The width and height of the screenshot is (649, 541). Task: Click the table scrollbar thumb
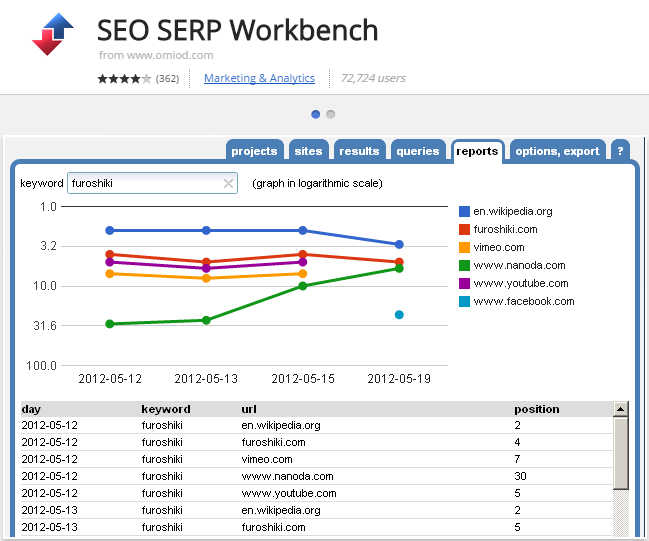(620, 453)
